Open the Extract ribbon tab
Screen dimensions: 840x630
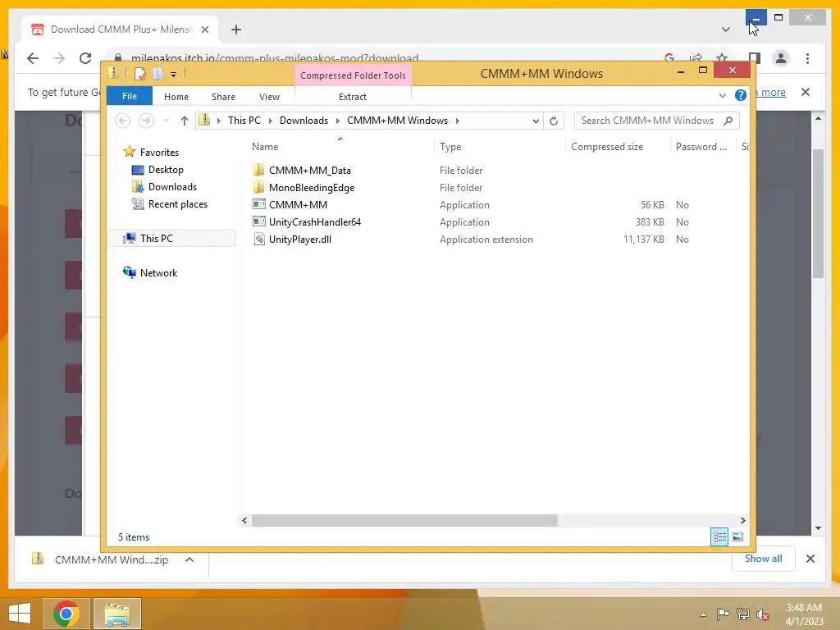tap(353, 97)
